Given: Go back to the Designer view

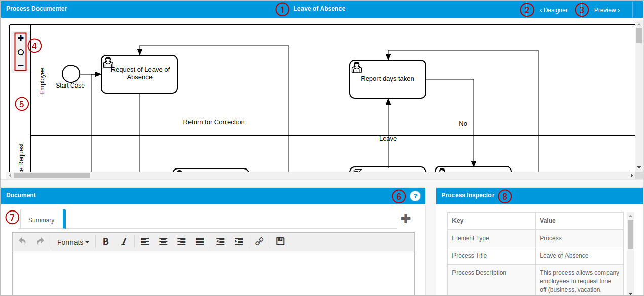Looking at the screenshot, I should 553,10.
